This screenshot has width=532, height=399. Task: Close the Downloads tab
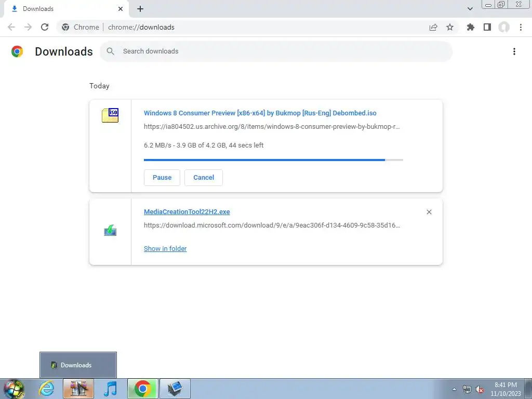pos(121,9)
